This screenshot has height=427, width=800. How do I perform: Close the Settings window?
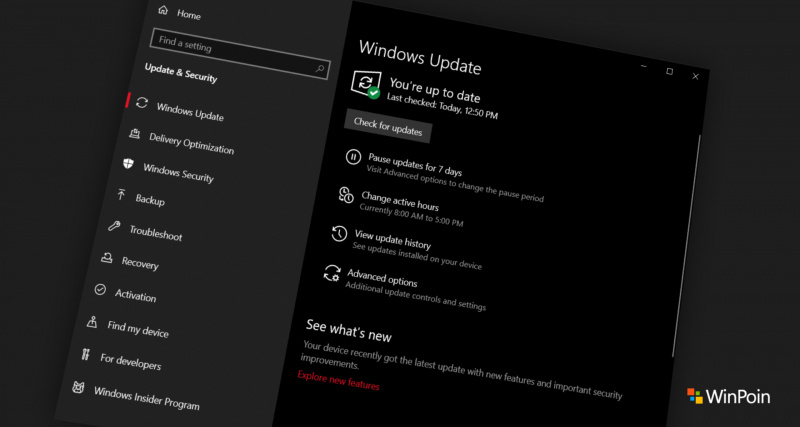(695, 76)
